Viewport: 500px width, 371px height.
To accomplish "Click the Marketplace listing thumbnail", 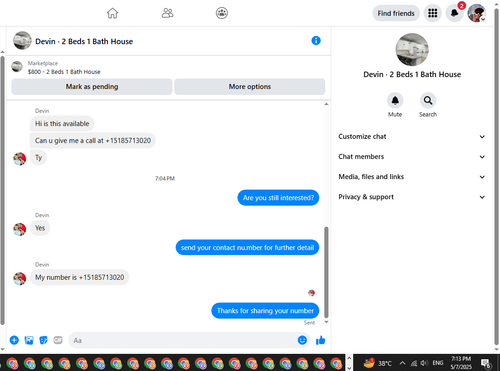I will 17,66.
